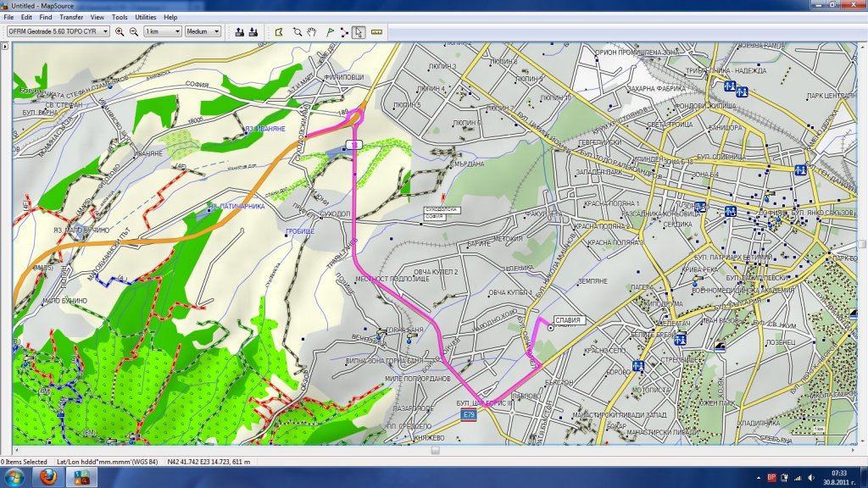Viewport: 868px width, 488px height.
Task: Click the Lat/Lon format status text
Action: click(x=108, y=462)
